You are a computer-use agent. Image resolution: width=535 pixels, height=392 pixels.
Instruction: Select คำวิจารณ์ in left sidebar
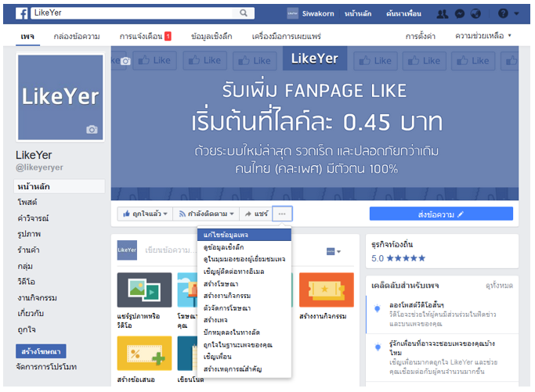pyautogui.click(x=33, y=218)
